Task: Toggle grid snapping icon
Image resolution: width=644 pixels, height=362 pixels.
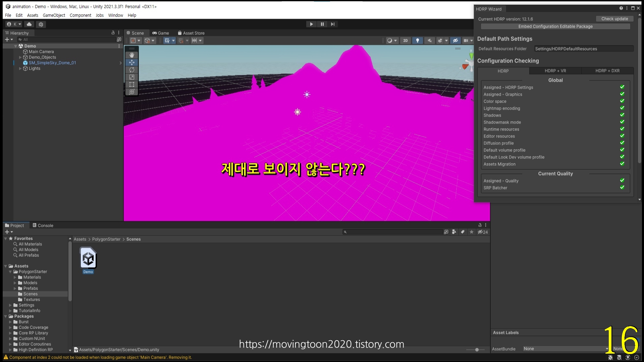Action: [181, 41]
